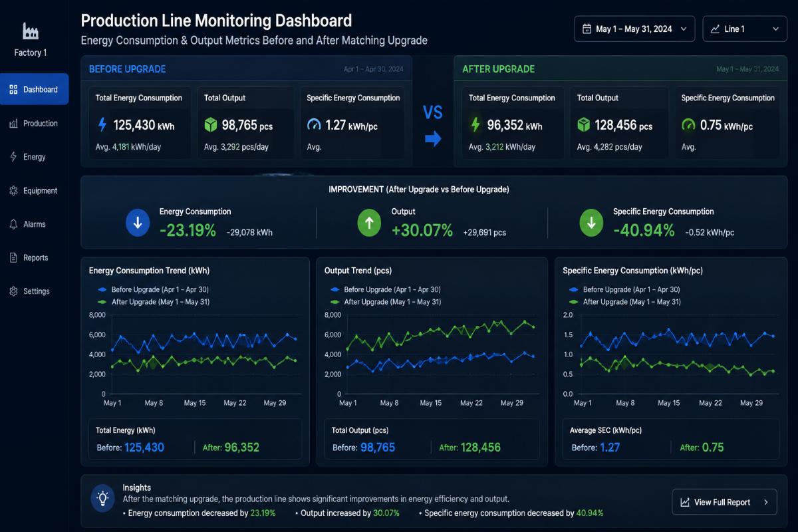The height and width of the screenshot is (532, 798).
Task: Click the Insights lightbulb icon
Action: tap(102, 498)
